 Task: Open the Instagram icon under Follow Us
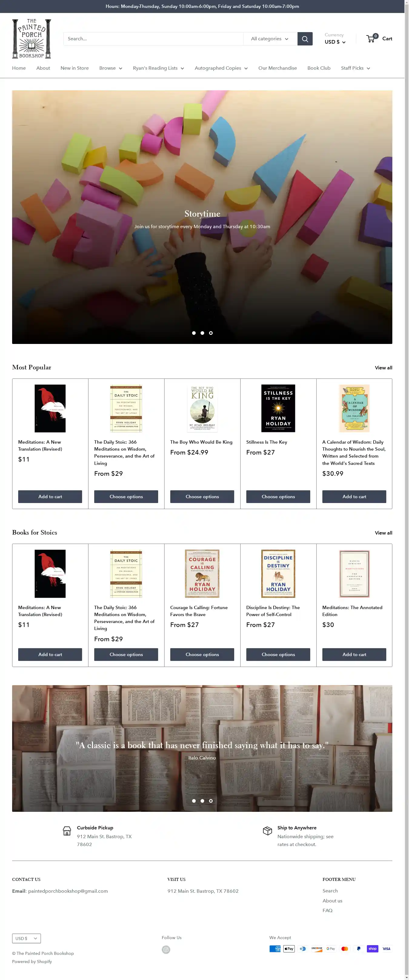166,950
